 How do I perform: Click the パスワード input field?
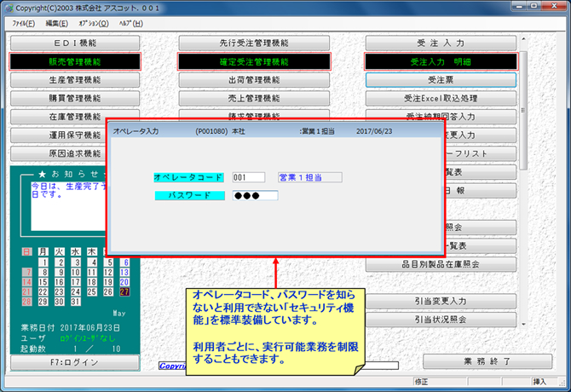(x=255, y=195)
